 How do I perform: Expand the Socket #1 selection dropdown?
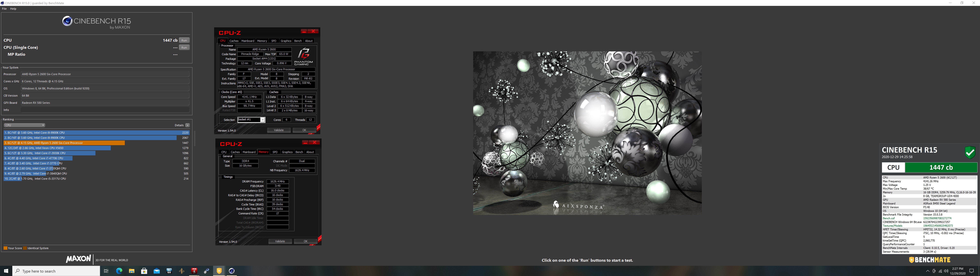click(x=262, y=120)
